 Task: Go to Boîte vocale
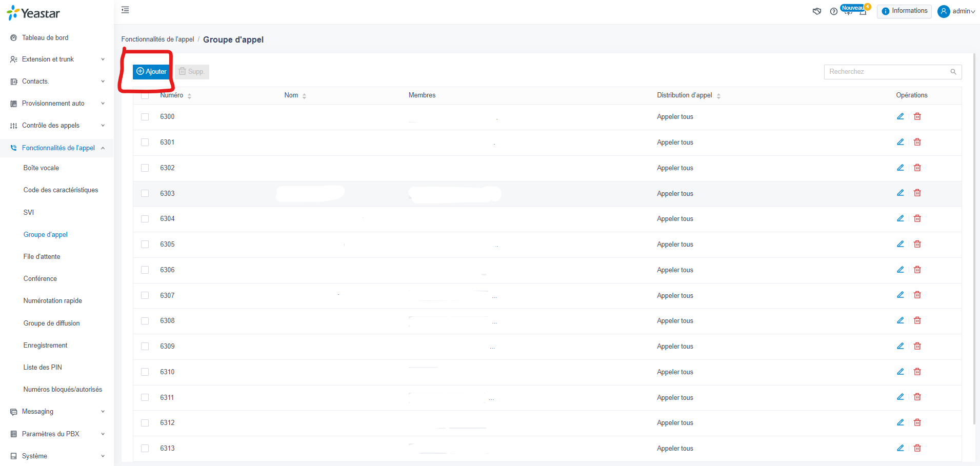point(41,168)
